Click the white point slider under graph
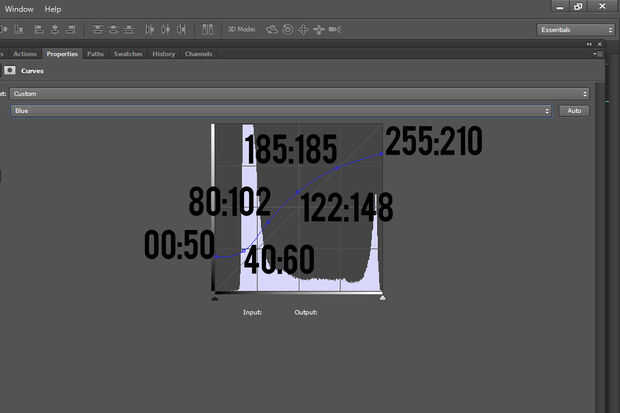 tap(382, 298)
